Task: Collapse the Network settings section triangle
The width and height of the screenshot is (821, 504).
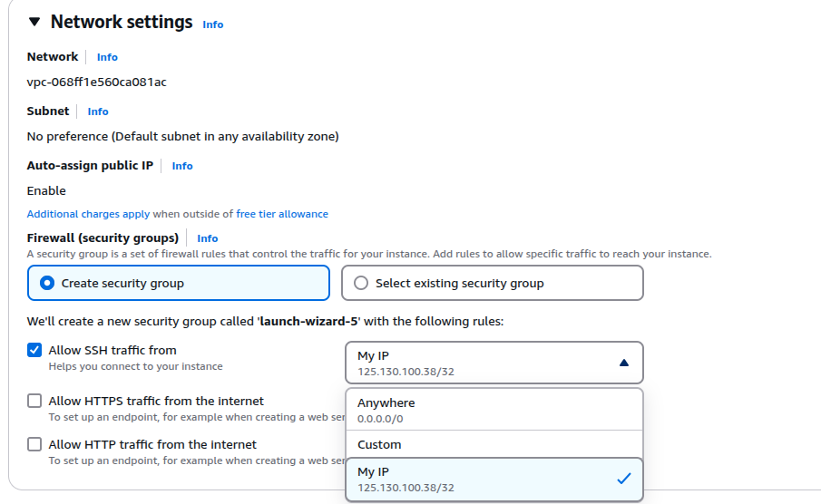Action: (34, 22)
